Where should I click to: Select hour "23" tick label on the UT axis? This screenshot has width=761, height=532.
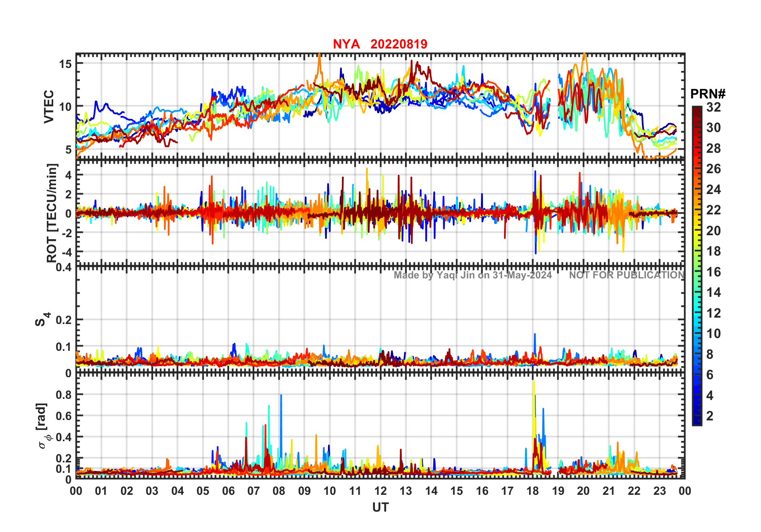tap(659, 491)
